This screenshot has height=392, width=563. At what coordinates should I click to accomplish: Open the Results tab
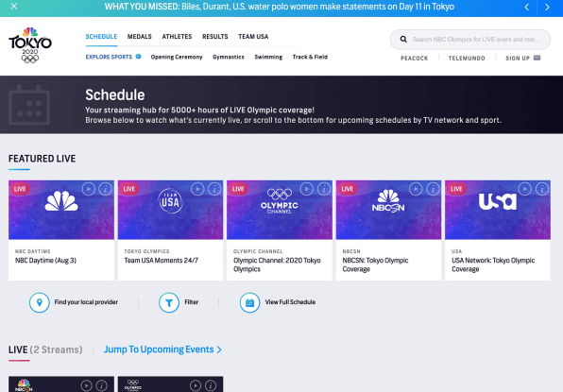(214, 37)
